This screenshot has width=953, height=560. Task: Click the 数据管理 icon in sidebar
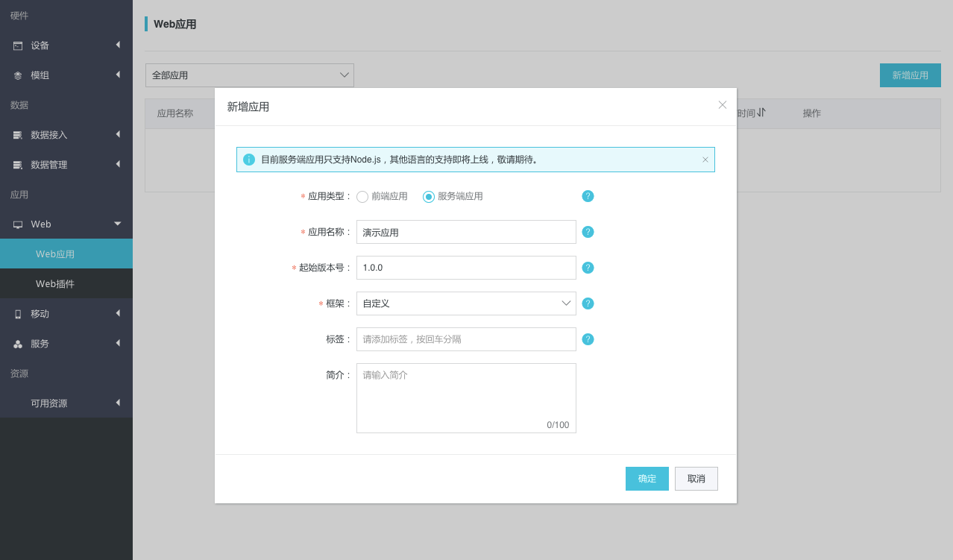pos(18,165)
